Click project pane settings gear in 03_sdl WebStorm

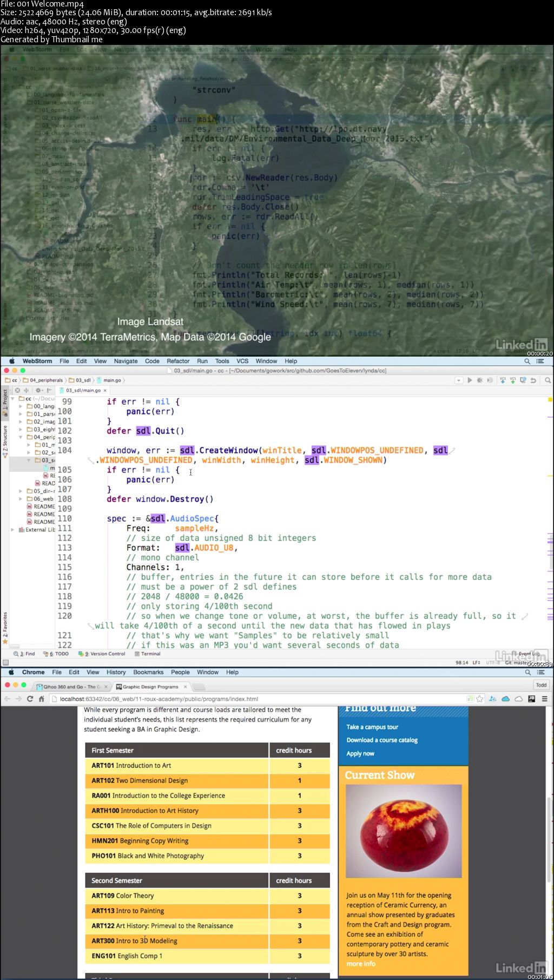(38, 390)
